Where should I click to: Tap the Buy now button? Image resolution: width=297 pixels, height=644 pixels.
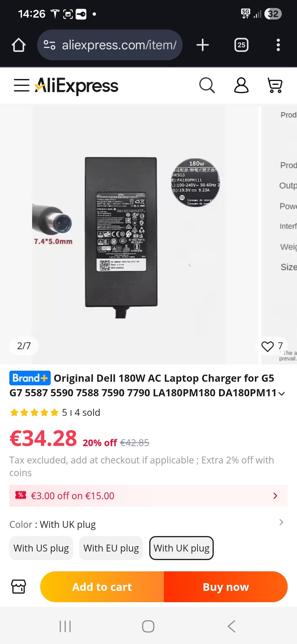coord(226,587)
